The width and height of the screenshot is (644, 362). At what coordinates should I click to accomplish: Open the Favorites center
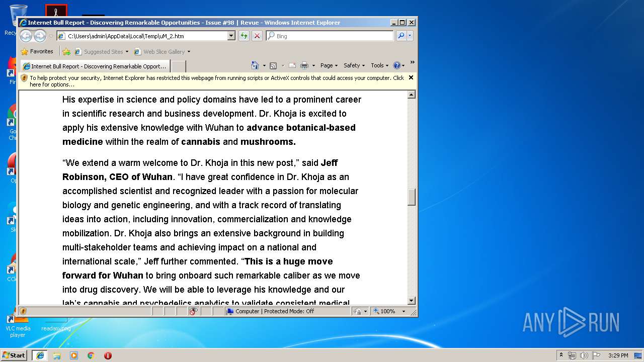coord(37,51)
